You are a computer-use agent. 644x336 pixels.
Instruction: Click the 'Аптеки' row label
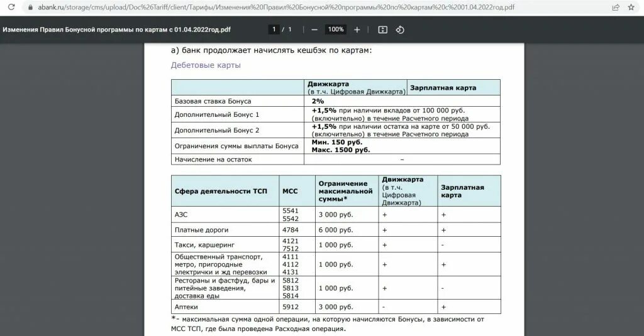point(186,307)
